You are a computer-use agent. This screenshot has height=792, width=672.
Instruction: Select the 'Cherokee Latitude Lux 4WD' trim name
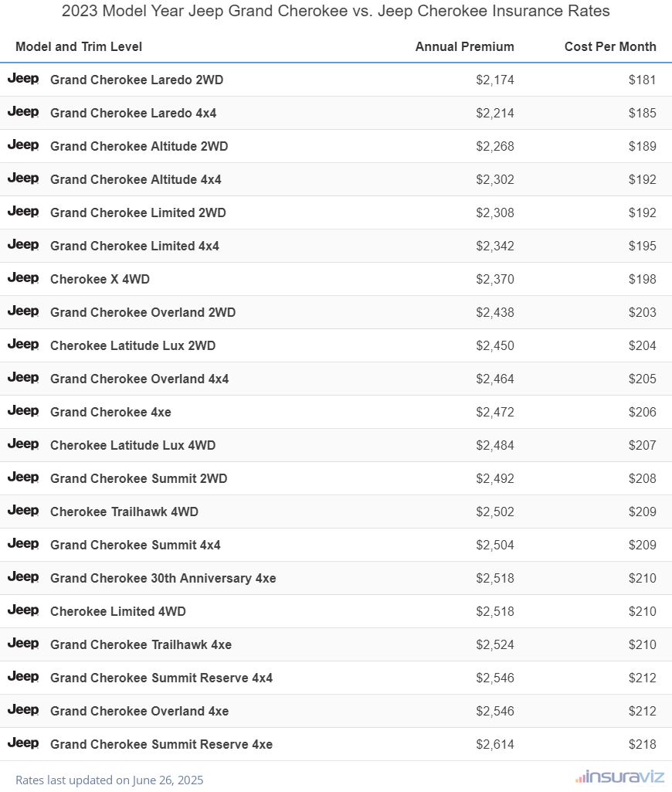click(134, 446)
